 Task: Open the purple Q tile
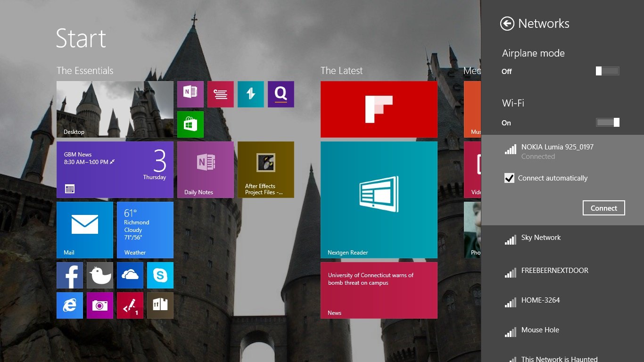pyautogui.click(x=281, y=94)
